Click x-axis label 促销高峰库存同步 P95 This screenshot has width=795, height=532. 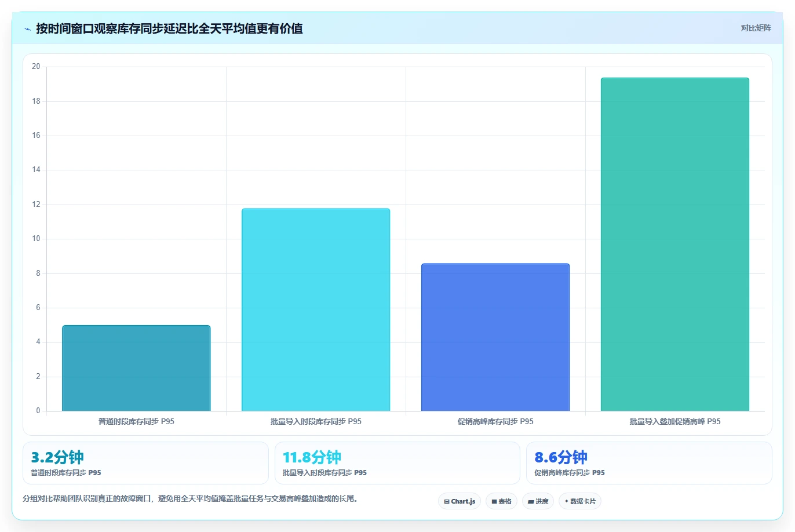pos(495,421)
